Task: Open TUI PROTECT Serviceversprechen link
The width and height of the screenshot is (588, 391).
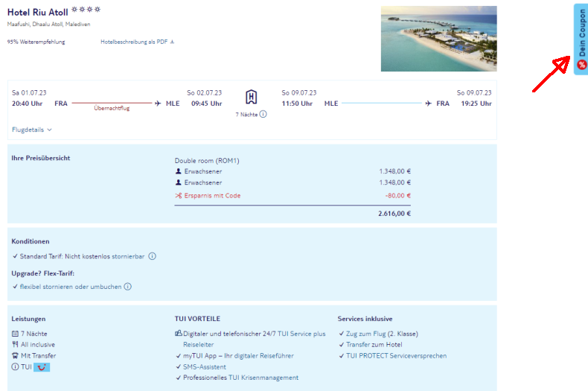Action: click(x=396, y=356)
